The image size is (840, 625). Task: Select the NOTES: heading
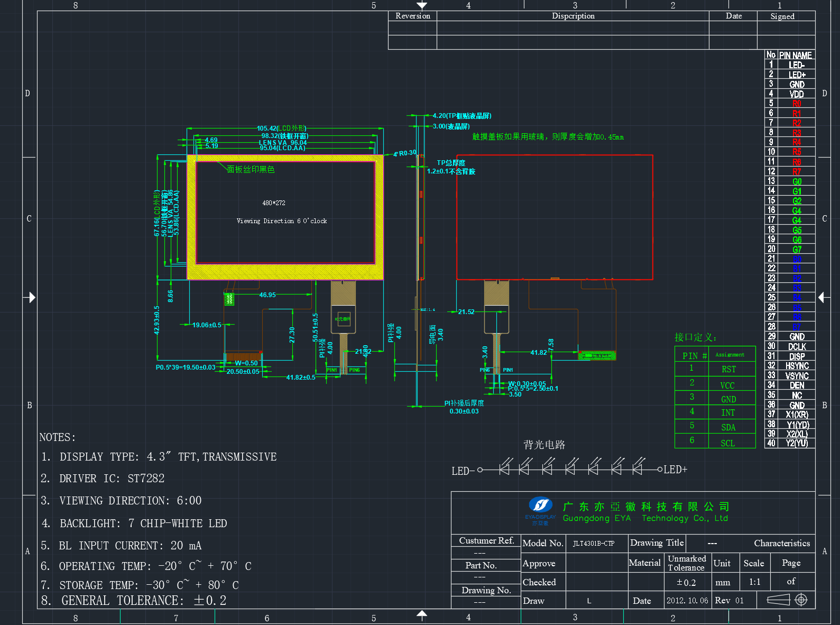coord(58,437)
